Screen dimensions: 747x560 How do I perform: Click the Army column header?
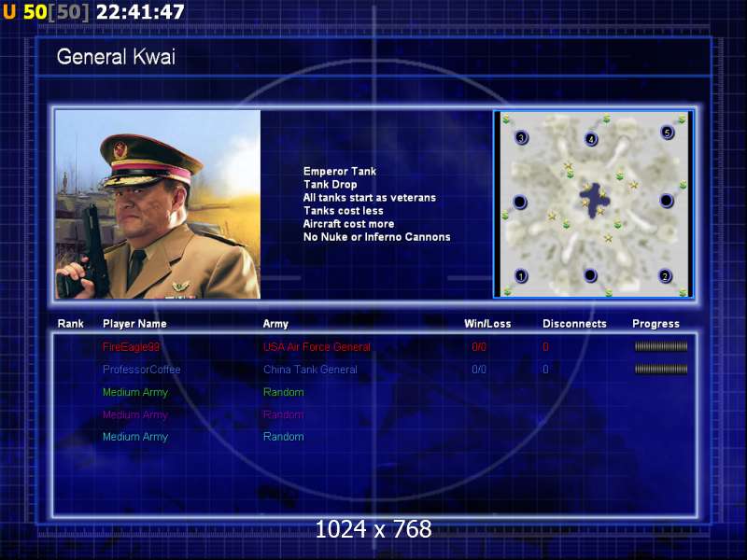pos(275,324)
